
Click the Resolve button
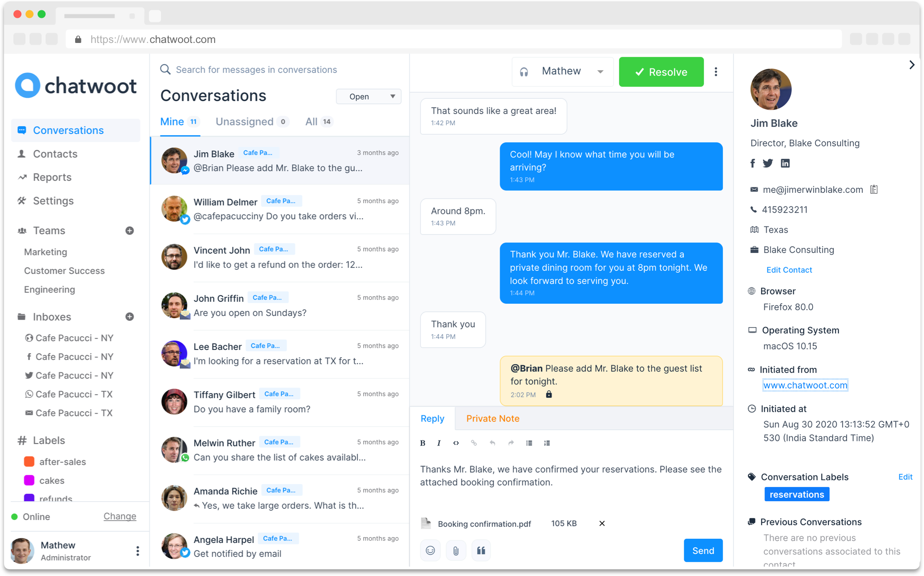point(661,72)
